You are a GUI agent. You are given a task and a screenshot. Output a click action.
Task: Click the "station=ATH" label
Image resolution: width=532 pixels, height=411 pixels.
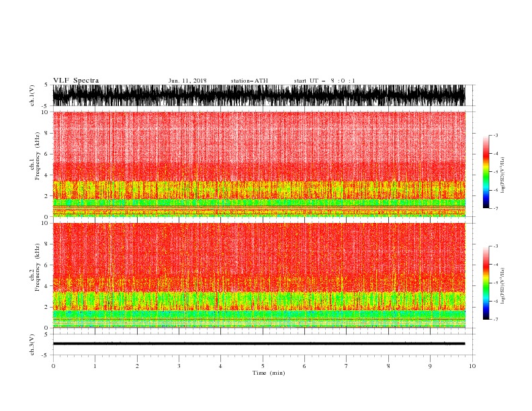pos(249,81)
